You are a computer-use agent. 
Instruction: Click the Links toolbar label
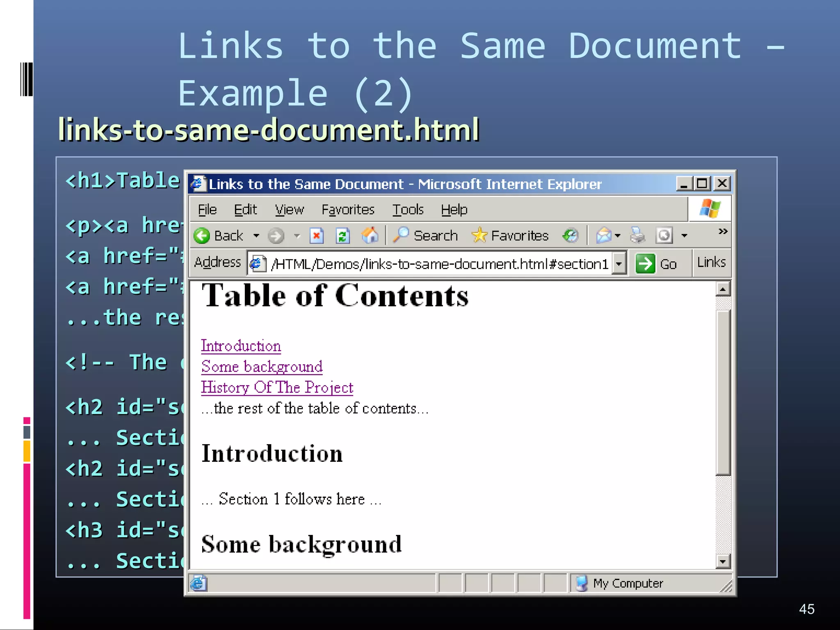[711, 262]
